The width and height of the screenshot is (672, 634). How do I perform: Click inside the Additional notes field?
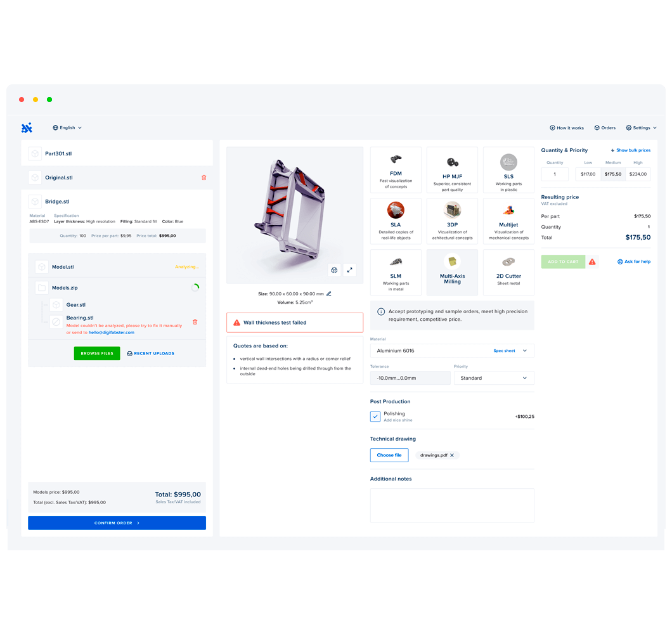(452, 504)
